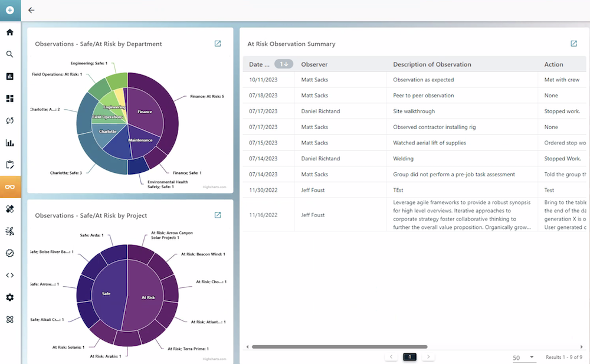Open the bandage icon in the sidebar
This screenshot has height=364, width=590.
tap(10, 209)
